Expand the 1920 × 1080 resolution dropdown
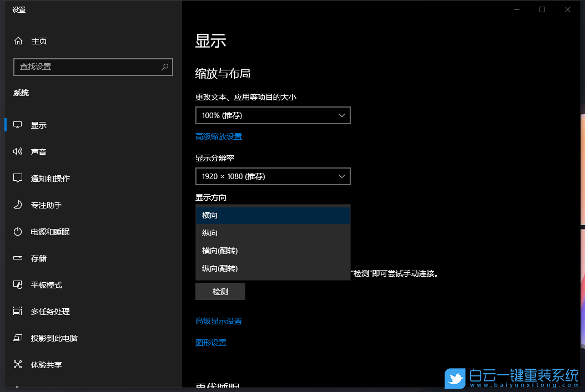The height and width of the screenshot is (392, 585). (273, 176)
